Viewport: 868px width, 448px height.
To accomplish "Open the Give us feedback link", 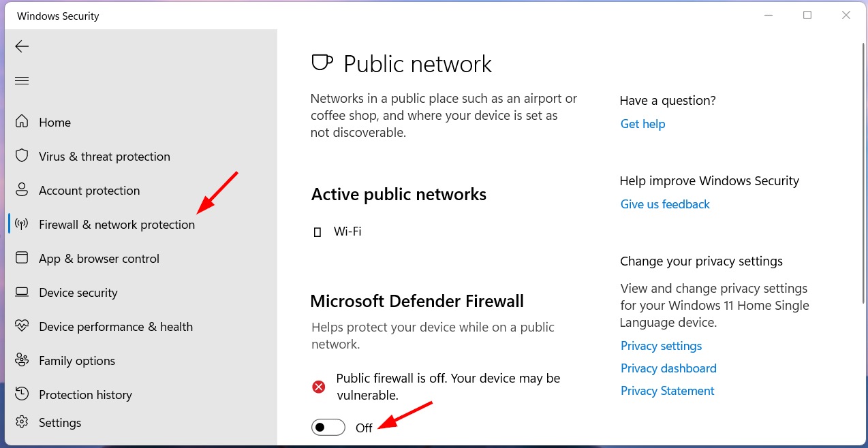I will [x=665, y=204].
